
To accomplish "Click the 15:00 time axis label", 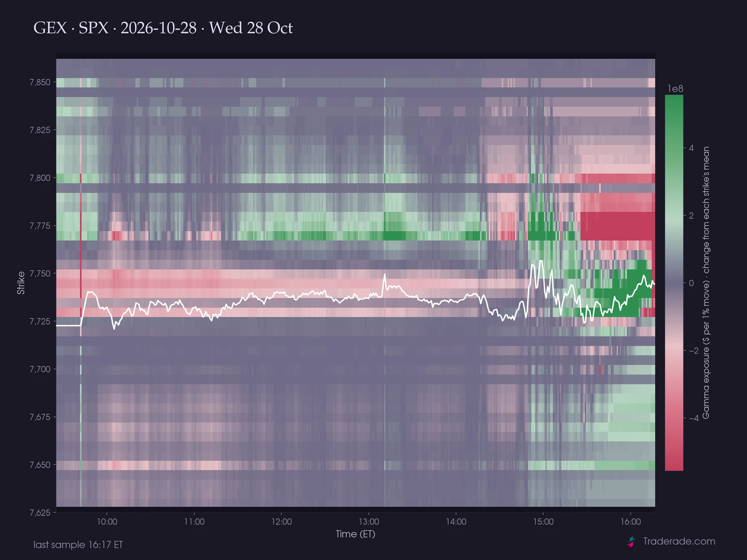I will click(543, 522).
